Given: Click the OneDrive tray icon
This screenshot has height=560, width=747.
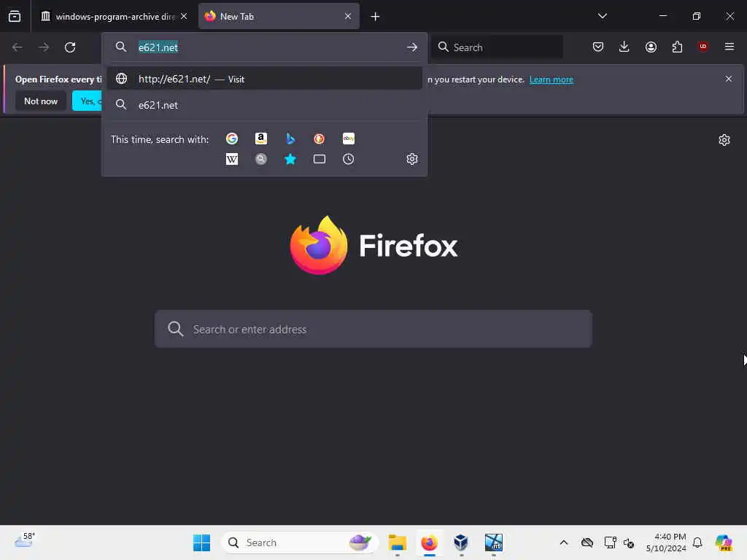Looking at the screenshot, I should (x=587, y=542).
